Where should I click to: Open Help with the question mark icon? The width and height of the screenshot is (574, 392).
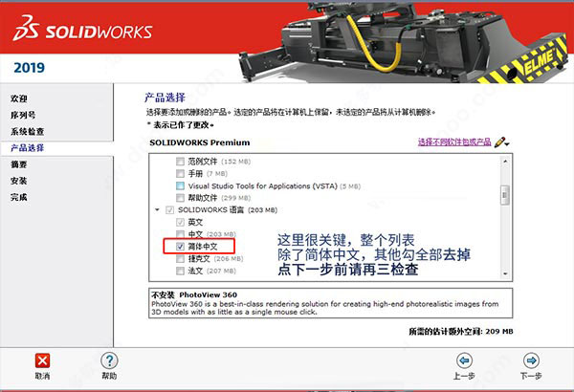pos(109,360)
